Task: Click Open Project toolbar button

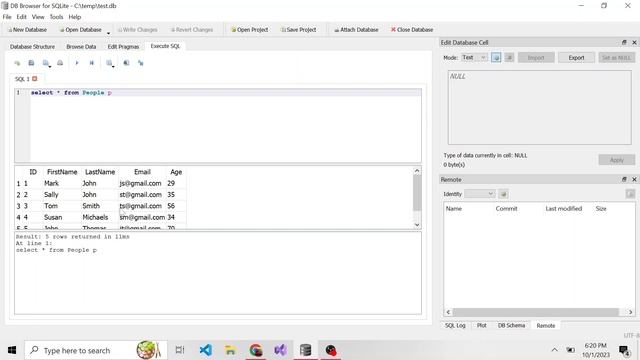Action: [249, 30]
